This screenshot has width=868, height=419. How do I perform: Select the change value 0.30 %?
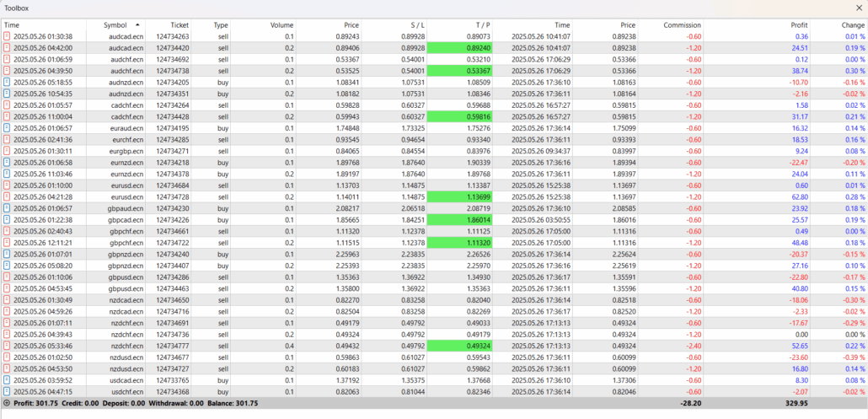(855, 71)
